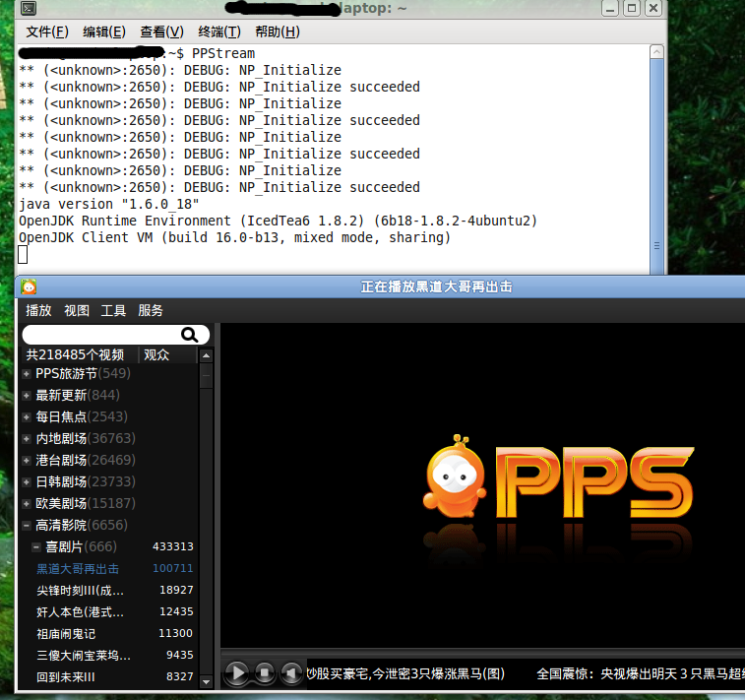Screen dimensions: 745x700
Task: Select the video 黑道大哥再出击
Action: point(78,569)
